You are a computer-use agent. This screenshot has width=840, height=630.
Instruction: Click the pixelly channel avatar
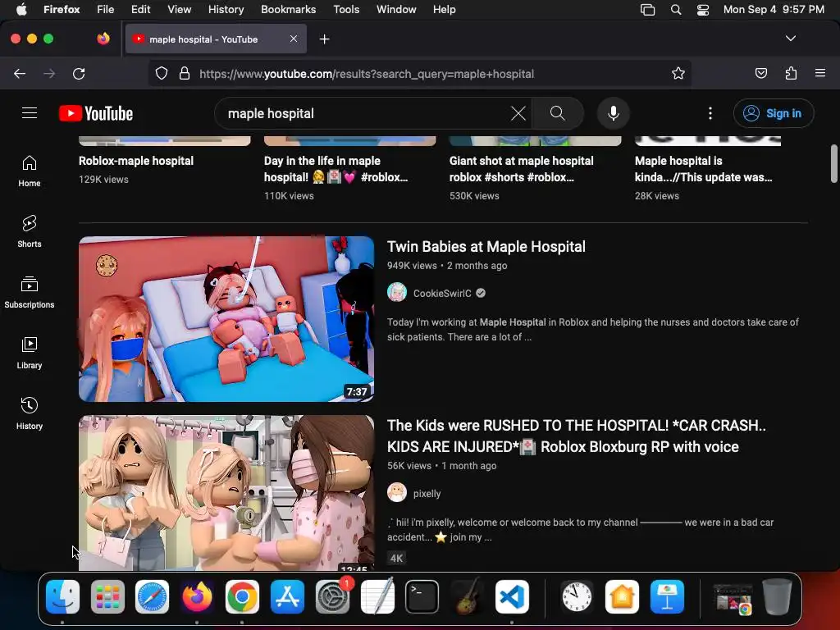(x=397, y=492)
